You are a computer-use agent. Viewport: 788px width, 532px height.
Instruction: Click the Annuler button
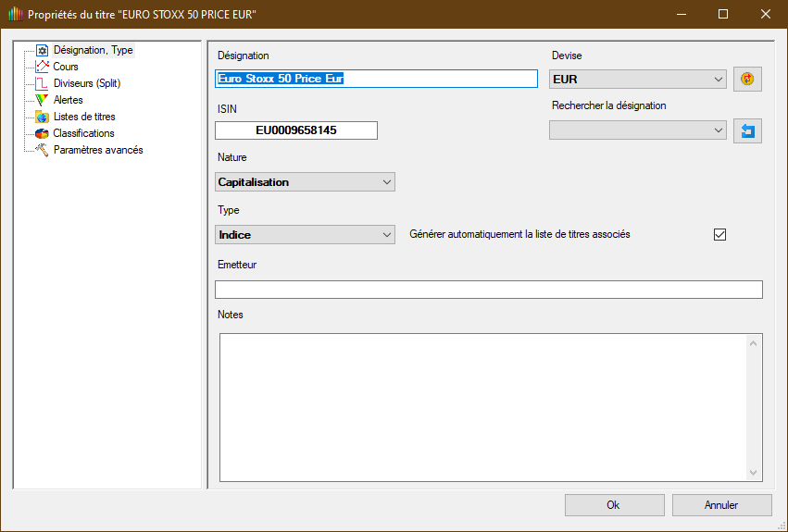pos(721,505)
